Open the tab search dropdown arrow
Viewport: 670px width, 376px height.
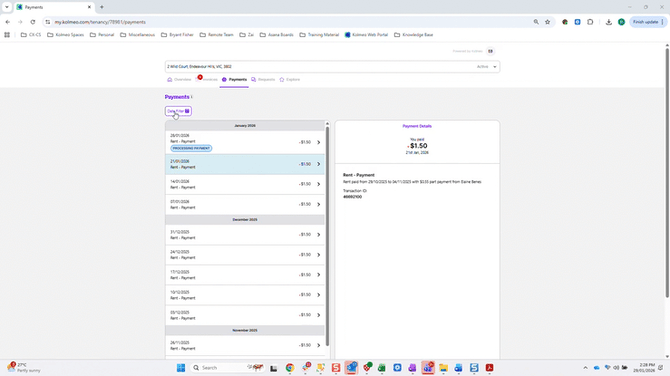(7, 7)
